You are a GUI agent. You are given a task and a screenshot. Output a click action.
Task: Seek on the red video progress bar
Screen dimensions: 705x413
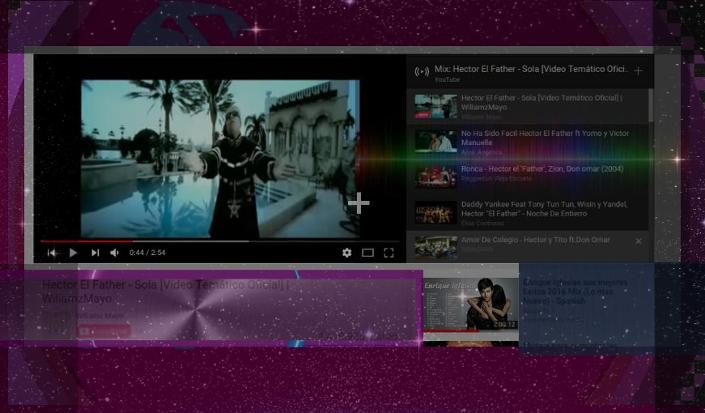click(x=219, y=241)
